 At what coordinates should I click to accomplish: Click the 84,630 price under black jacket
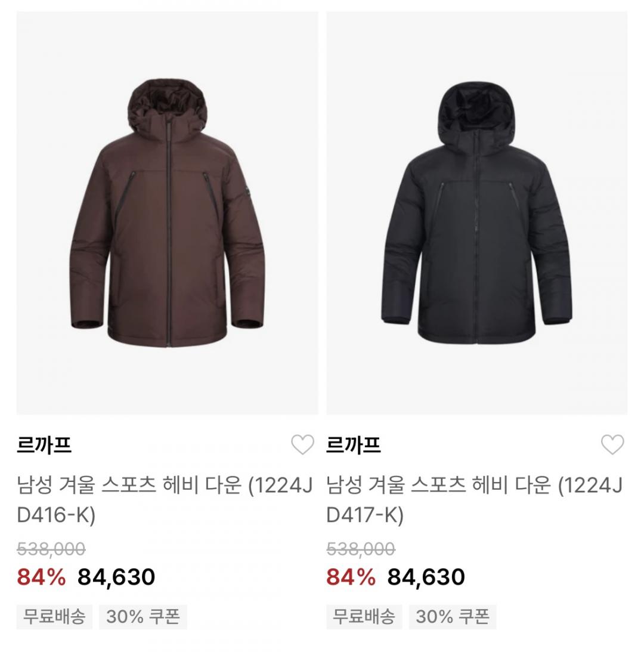(x=426, y=577)
